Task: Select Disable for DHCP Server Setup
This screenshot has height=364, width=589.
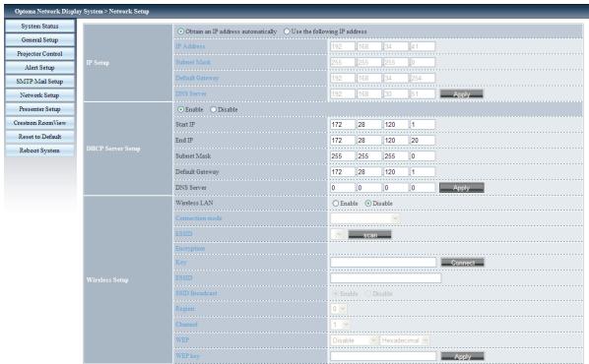Action: point(214,109)
